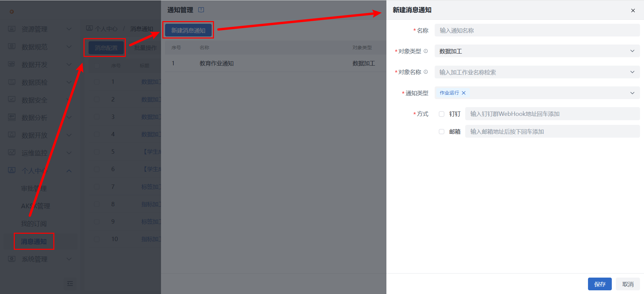Viewport: 644px width, 294px height.
Task: Click the 数据加工 cell in row 1
Action: (x=364, y=63)
